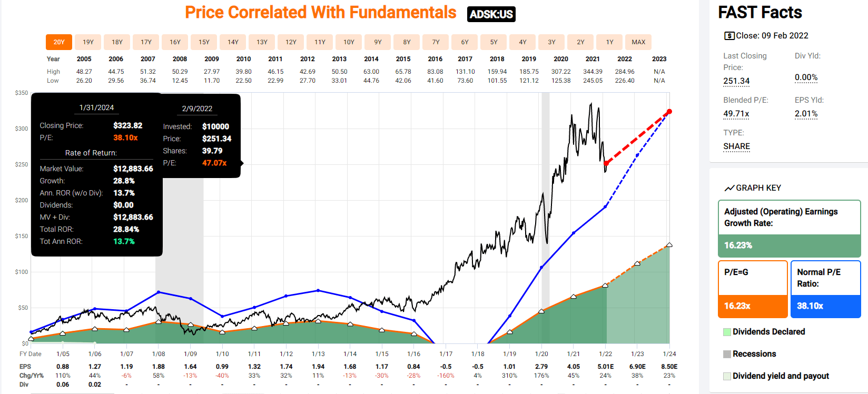
Task: Open the 14Y range view
Action: pyautogui.click(x=233, y=42)
